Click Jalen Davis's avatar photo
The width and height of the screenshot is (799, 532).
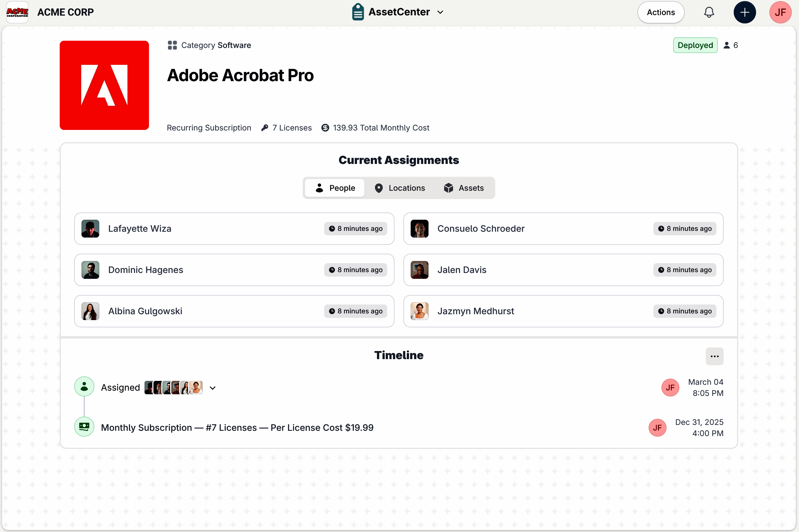pos(420,270)
